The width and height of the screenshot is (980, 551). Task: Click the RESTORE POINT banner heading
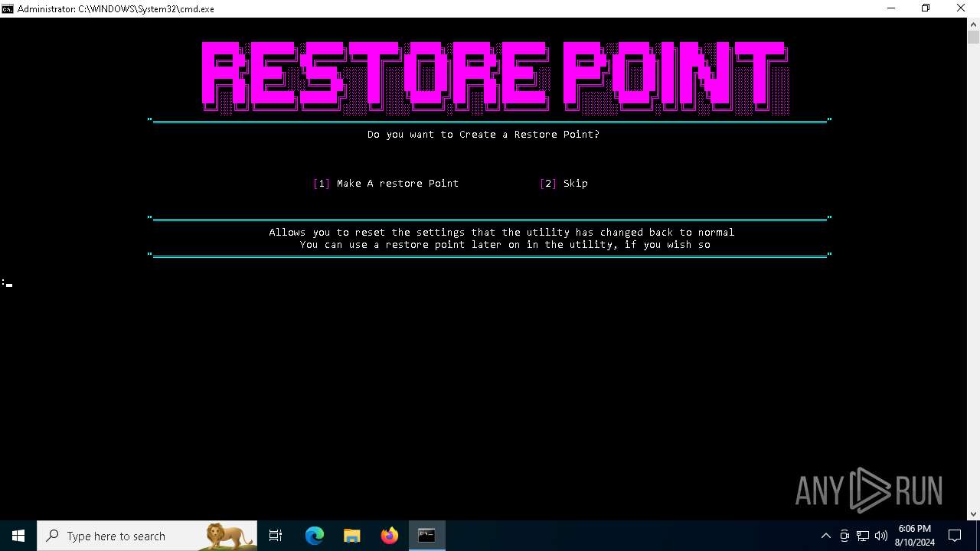(495, 77)
